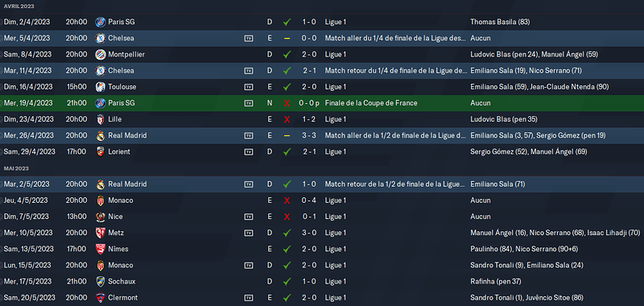
Task: Click the AVRIL 2023 month header
Action: (x=19, y=6)
